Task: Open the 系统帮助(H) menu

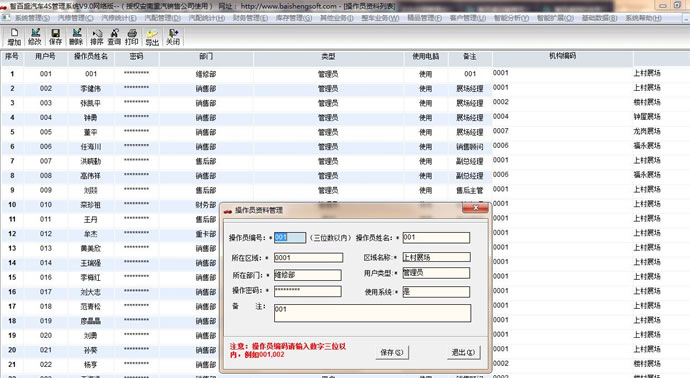Action: (x=643, y=18)
